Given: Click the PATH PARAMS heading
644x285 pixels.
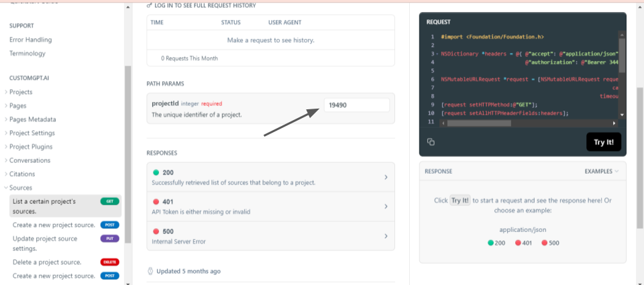Looking at the screenshot, I should (x=165, y=84).
